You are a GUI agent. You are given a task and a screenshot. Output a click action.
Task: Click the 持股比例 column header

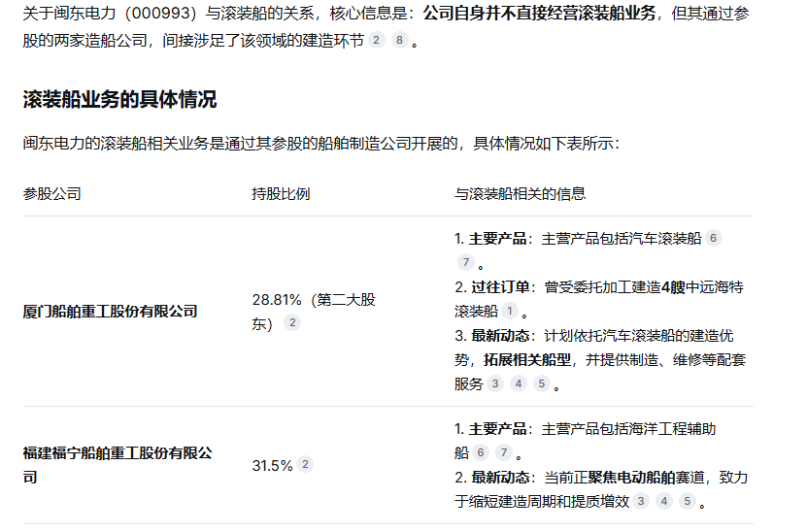click(x=281, y=194)
